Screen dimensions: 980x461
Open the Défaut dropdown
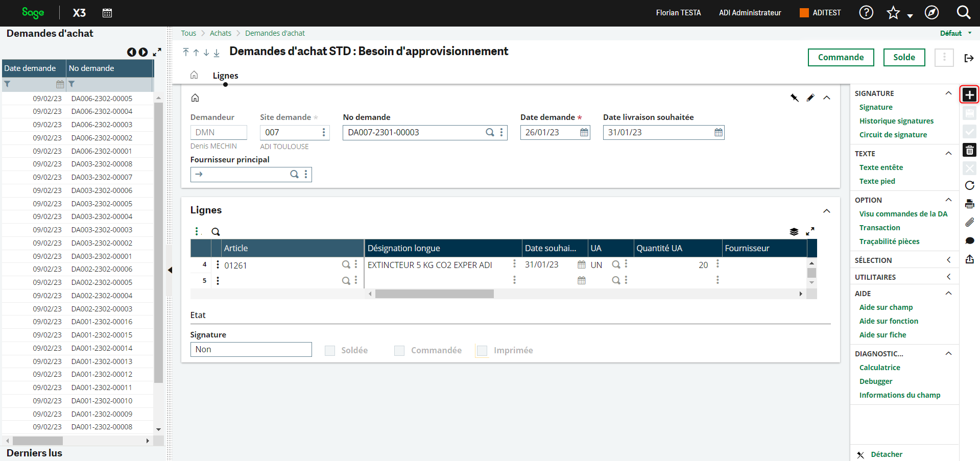(x=955, y=33)
